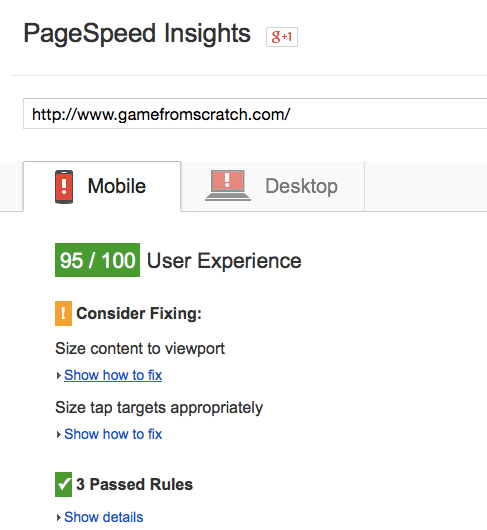487x530 pixels.
Task: Switch to the Mobile tab
Action: click(x=102, y=187)
